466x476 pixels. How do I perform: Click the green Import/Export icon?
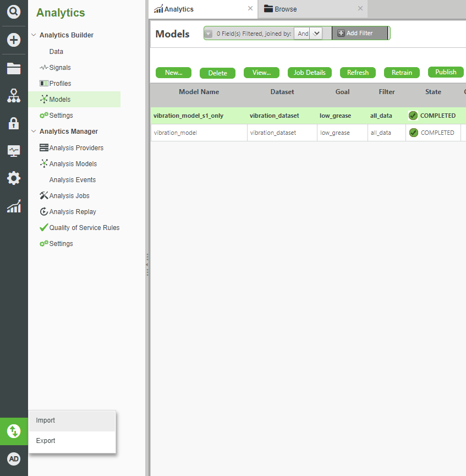[x=14, y=431]
